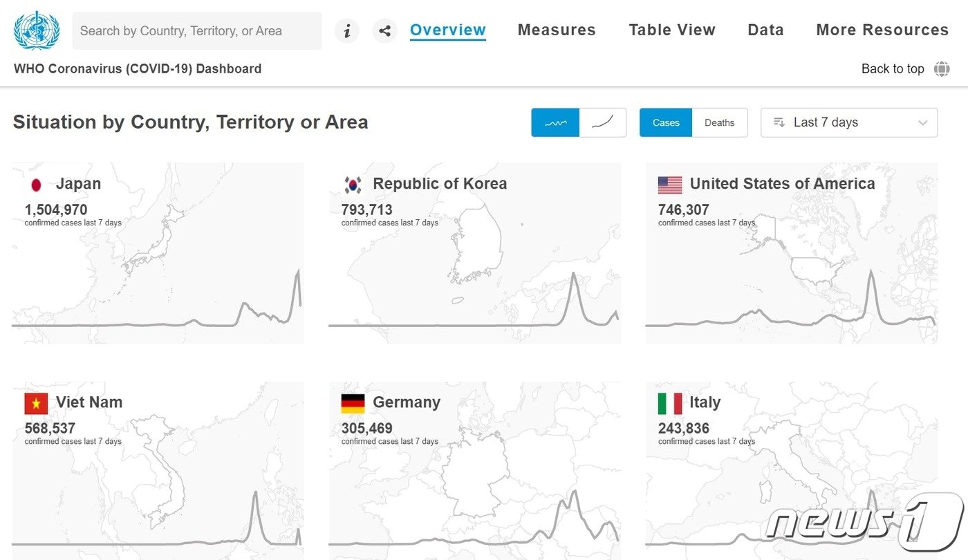
Task: Click the Back to top link
Action: 892,69
